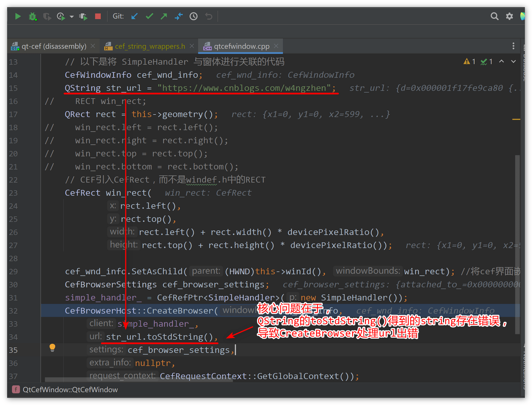Close the qtcefwindow.cpp tab
Image resolution: width=532 pixels, height=405 pixels.
click(x=276, y=46)
